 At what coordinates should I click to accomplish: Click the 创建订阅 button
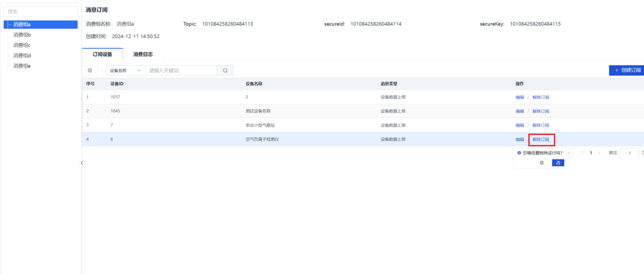point(627,71)
